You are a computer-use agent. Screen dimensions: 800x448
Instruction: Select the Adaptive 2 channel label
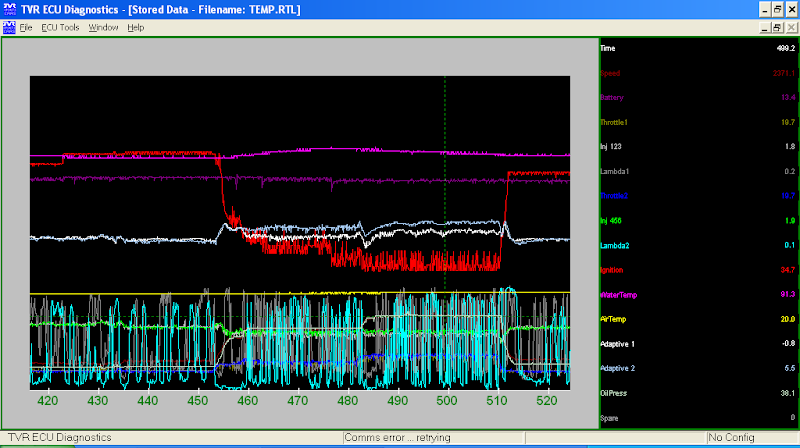click(617, 368)
